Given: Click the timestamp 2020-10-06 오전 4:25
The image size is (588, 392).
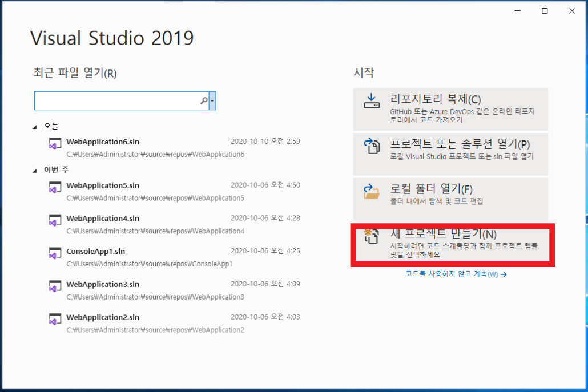Looking at the screenshot, I should [x=265, y=250].
